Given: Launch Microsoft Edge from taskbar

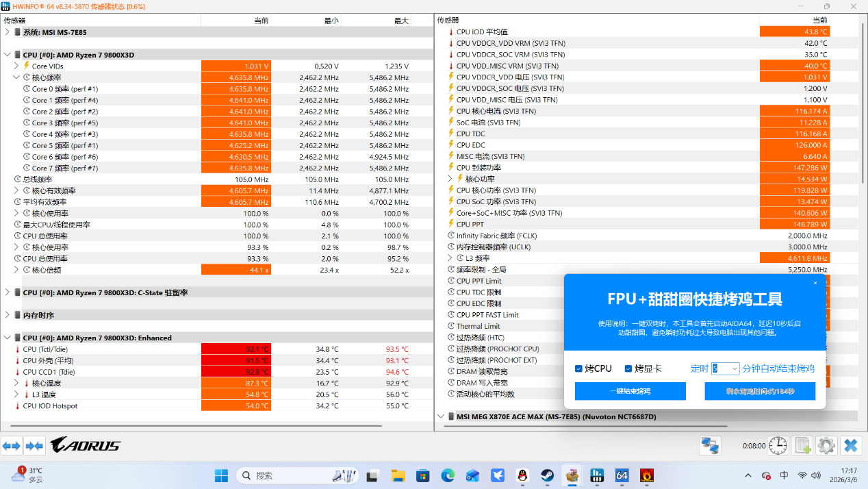Looking at the screenshot, I should 448,475.
